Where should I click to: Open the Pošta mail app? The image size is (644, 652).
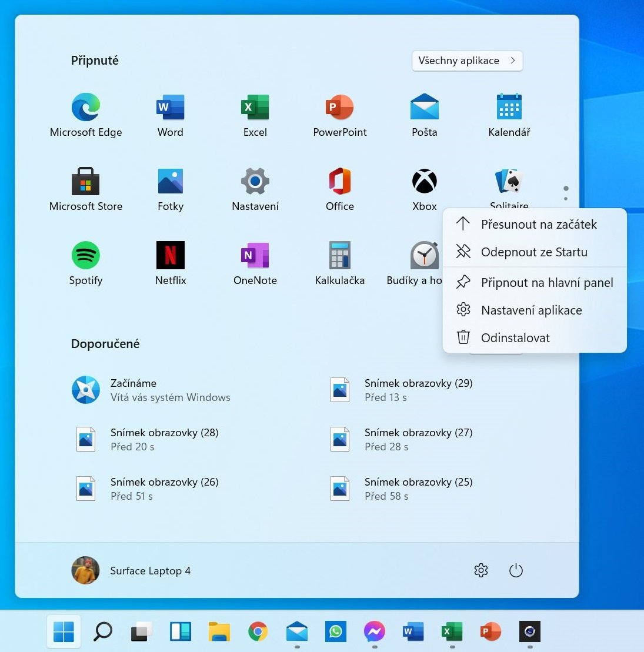[425, 115]
